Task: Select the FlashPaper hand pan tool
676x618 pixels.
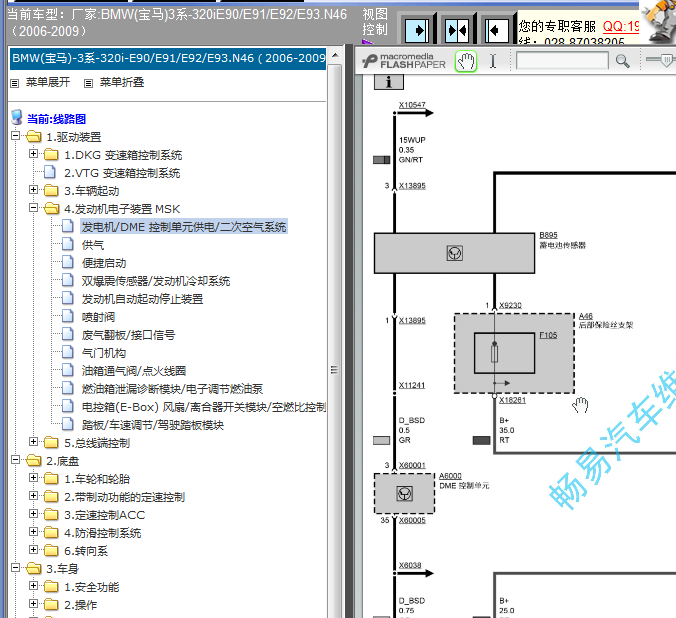Action: [466, 61]
